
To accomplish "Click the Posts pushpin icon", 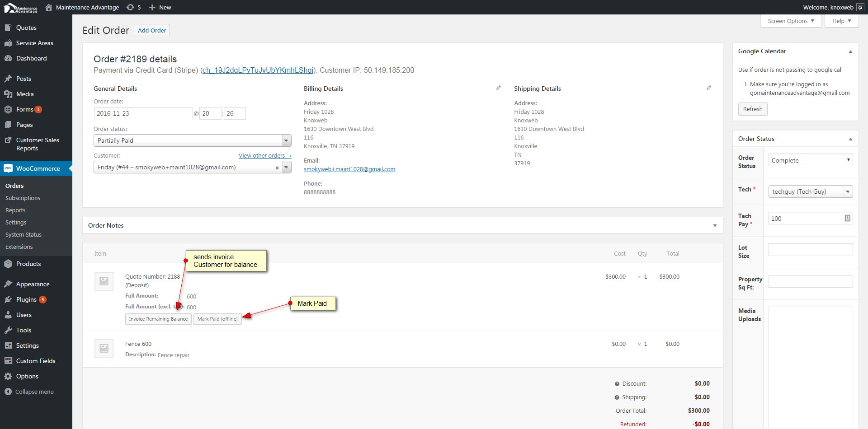I will click(8, 79).
